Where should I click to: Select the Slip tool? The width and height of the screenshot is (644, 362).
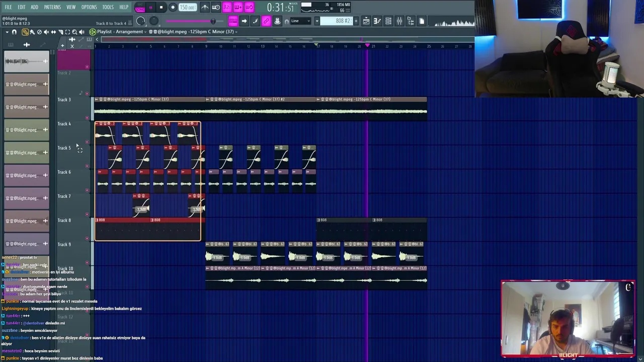click(53, 32)
